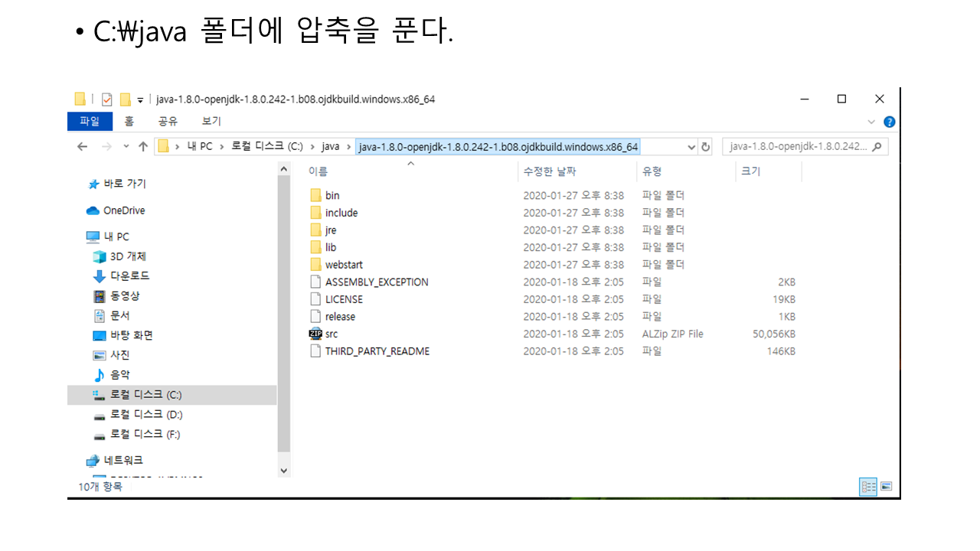
Task: Click the Help question mark icon
Action: [x=889, y=122]
